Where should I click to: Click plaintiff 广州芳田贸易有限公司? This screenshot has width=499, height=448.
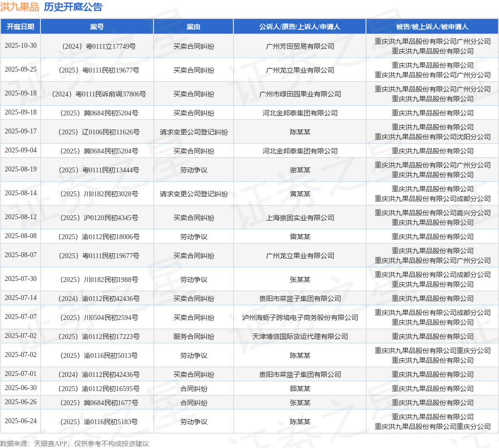300,46
